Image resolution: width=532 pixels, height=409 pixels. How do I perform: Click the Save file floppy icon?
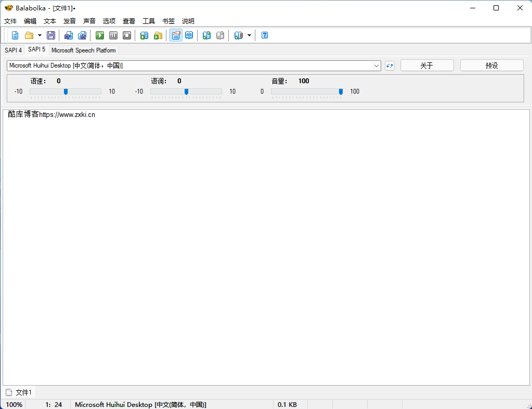point(51,35)
